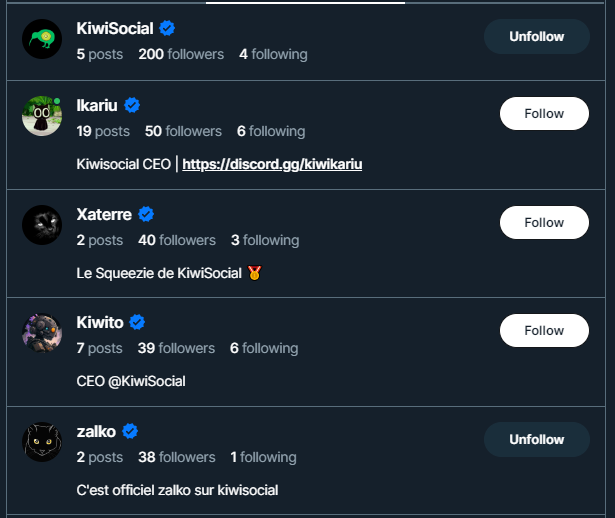Open KiwiSocial's kiwi bird avatar

[42, 39]
